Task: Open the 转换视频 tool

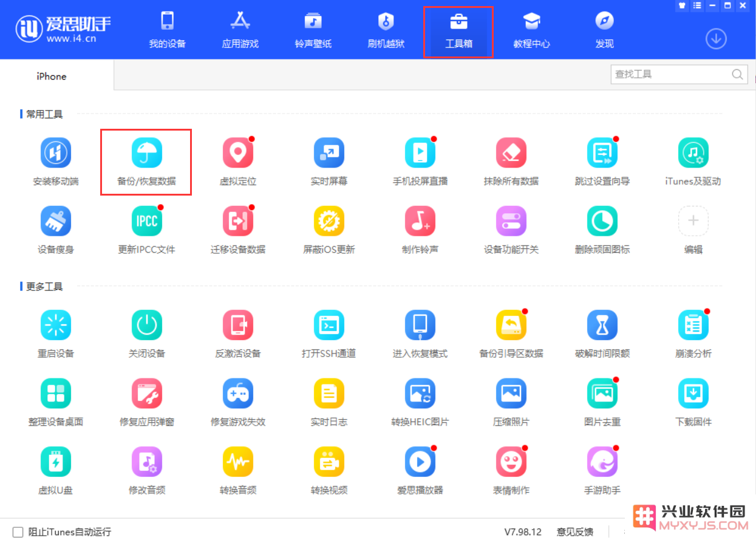Action: pos(329,471)
